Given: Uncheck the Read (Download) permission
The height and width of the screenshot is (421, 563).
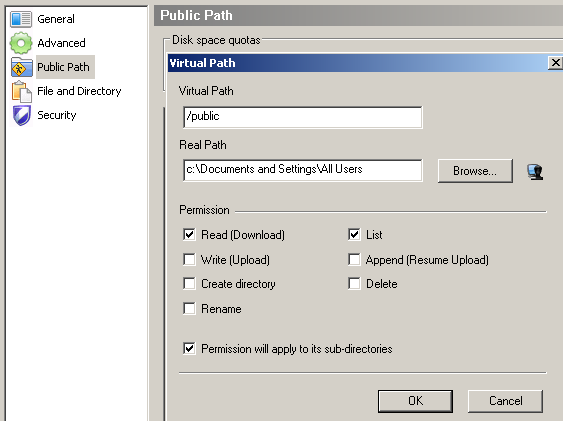Looking at the screenshot, I should pos(189,235).
